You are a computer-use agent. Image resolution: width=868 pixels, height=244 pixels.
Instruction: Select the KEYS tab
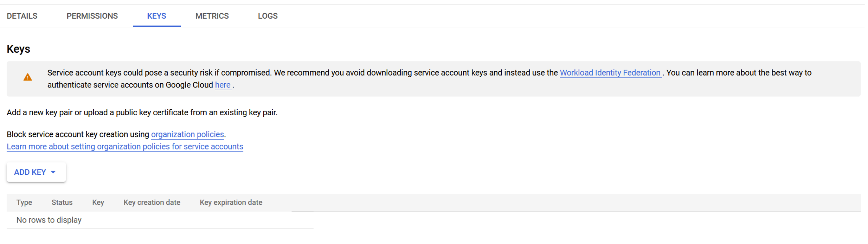[x=156, y=16]
